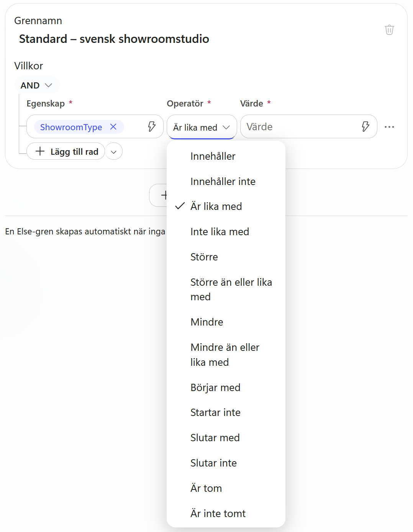
Task: Edit the branch name Standard – svensk showroomstudio
Action: [114, 39]
